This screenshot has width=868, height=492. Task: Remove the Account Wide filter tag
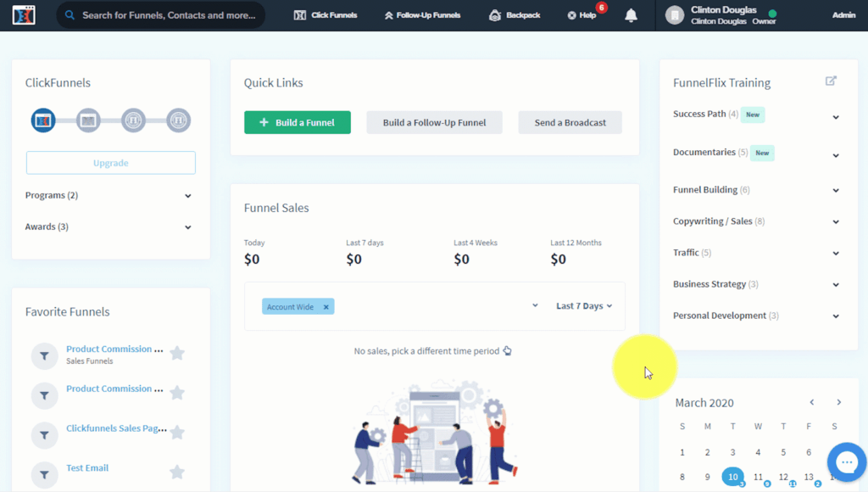(325, 307)
